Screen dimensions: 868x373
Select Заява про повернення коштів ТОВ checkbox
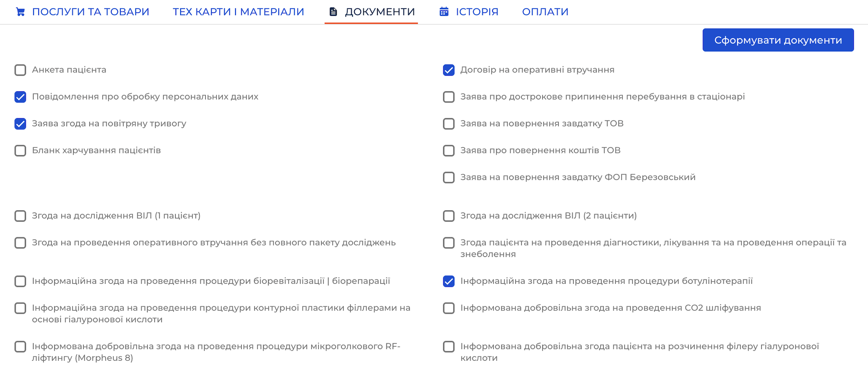tap(449, 151)
